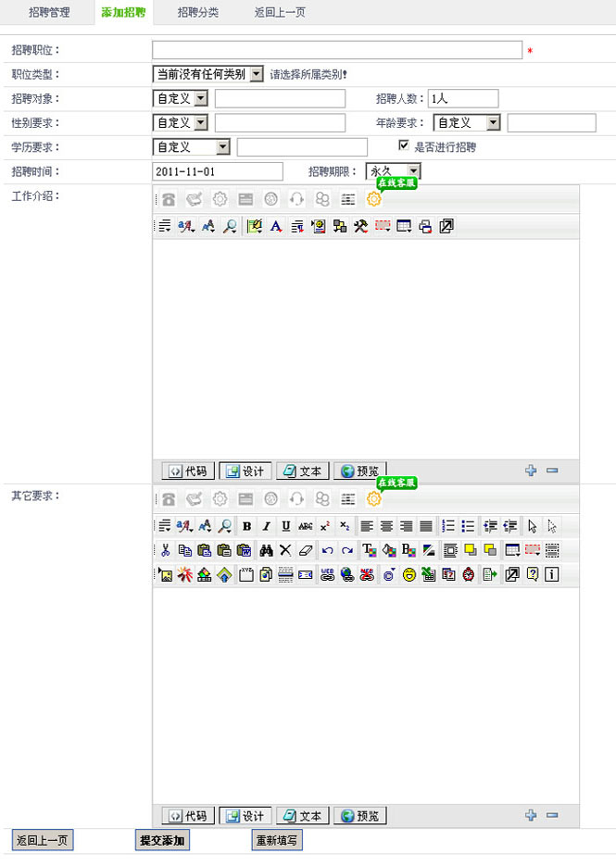
Task: Click the 重新填写 reset button
Action: coord(277,841)
